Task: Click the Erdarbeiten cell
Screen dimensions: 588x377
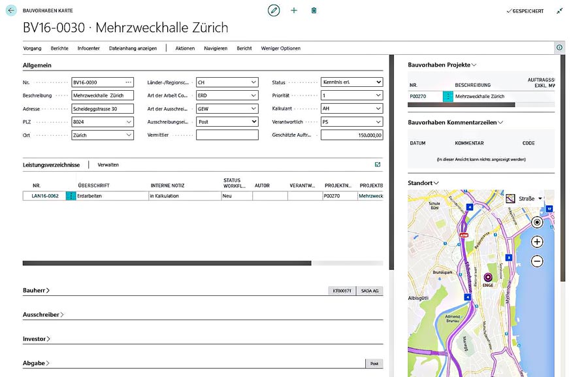Action: pyautogui.click(x=112, y=196)
